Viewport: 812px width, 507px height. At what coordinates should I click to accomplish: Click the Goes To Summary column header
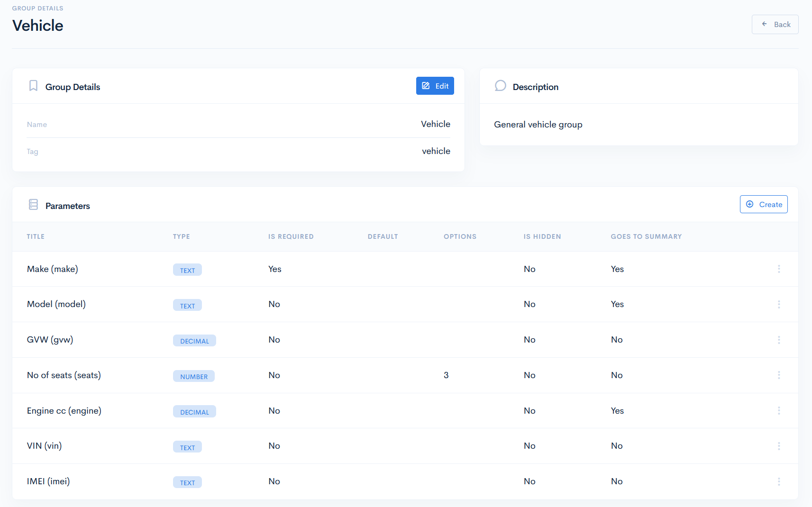pyautogui.click(x=646, y=236)
